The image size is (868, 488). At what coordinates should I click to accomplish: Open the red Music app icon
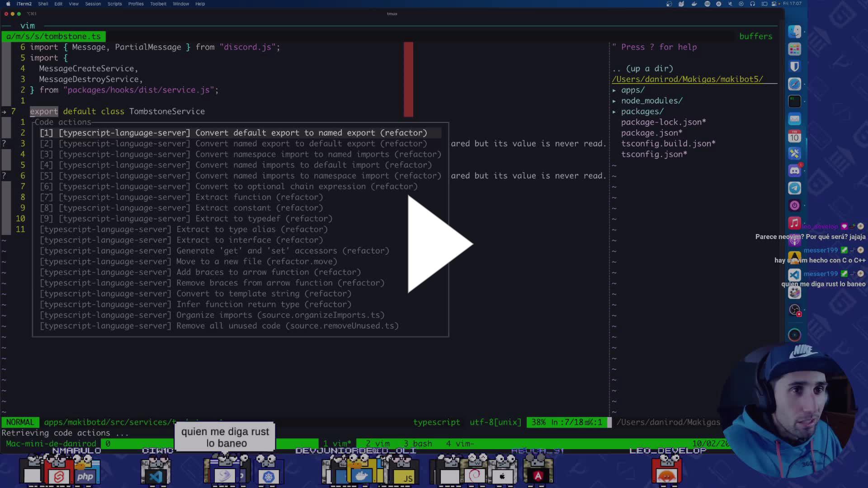coord(794,223)
